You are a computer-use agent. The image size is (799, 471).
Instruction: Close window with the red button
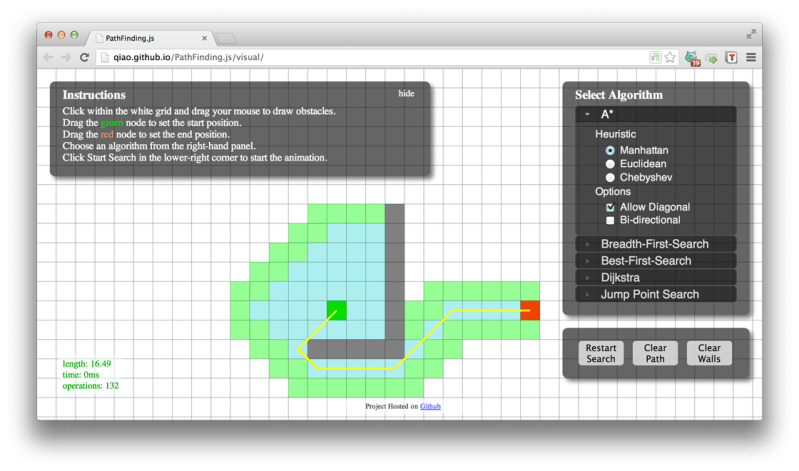(48, 35)
